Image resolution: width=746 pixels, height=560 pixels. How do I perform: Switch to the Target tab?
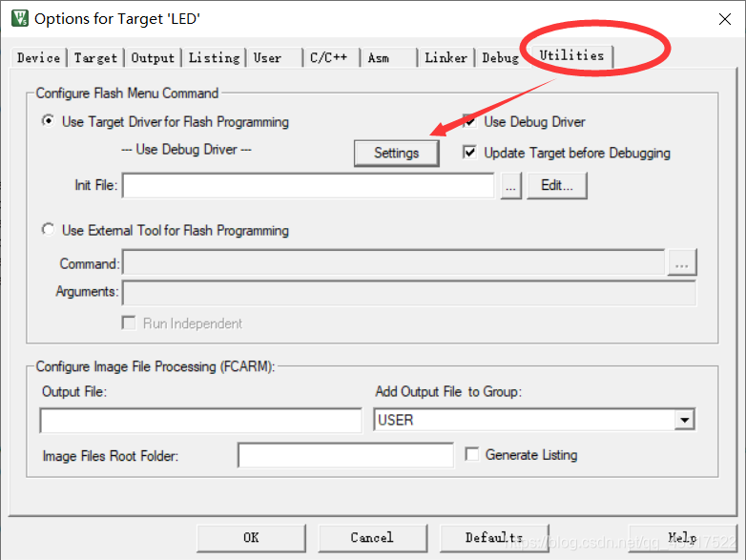coord(95,58)
